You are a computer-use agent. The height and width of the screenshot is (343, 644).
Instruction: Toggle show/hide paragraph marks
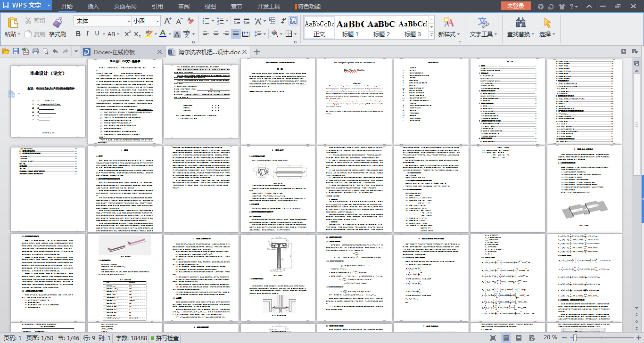pos(283,21)
